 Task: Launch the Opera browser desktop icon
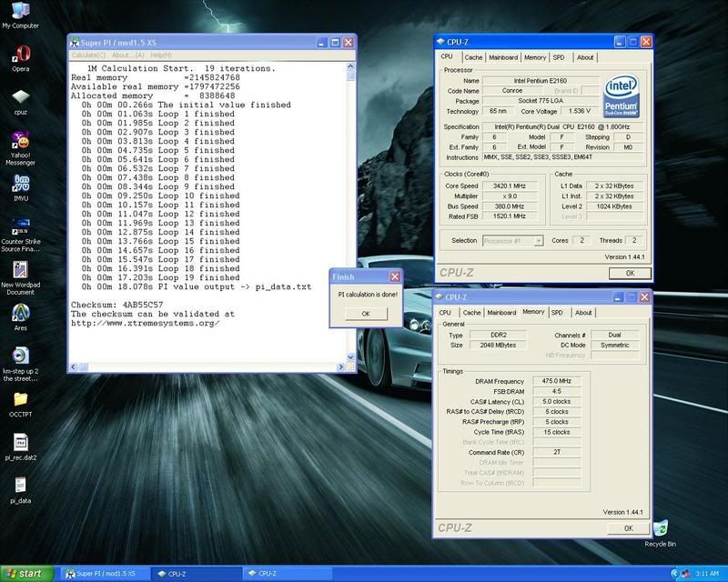19,53
